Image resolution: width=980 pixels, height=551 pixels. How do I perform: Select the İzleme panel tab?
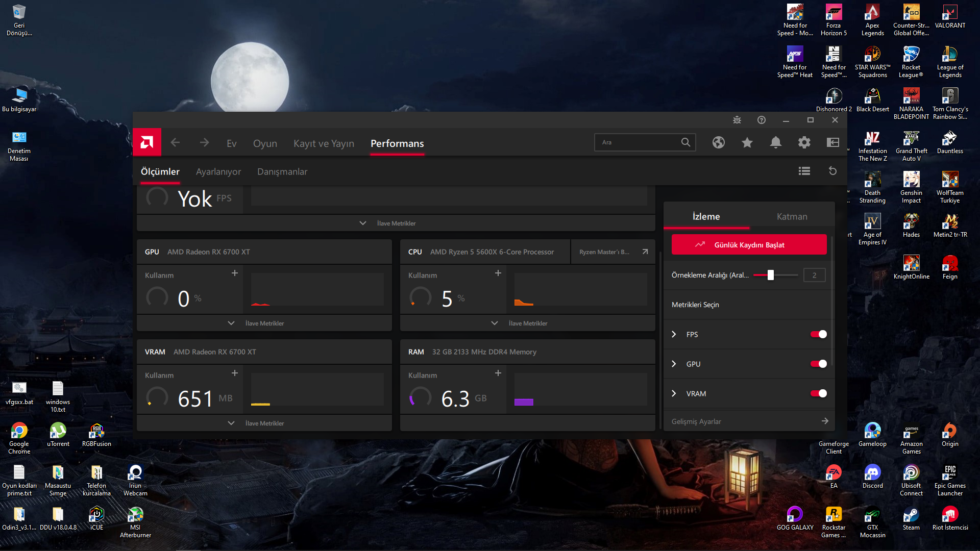(706, 216)
